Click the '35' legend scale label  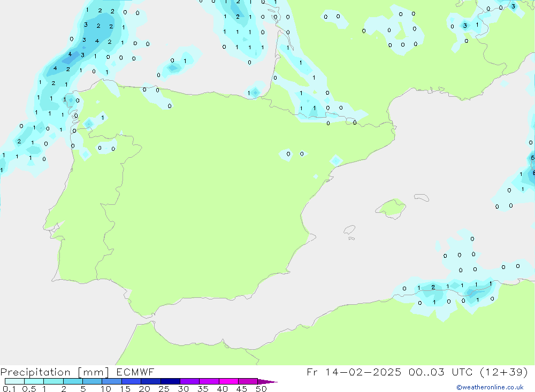[x=203, y=389]
